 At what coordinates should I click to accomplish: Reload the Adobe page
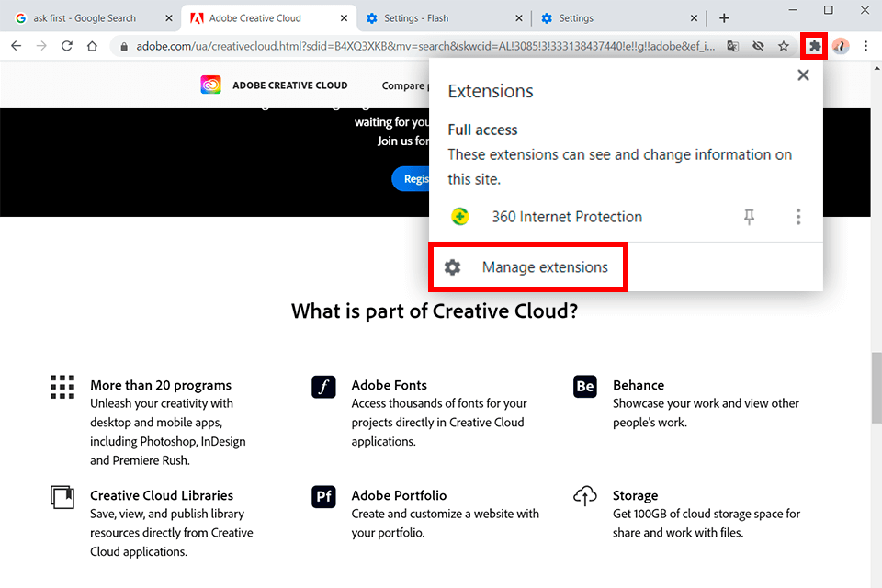point(67,46)
